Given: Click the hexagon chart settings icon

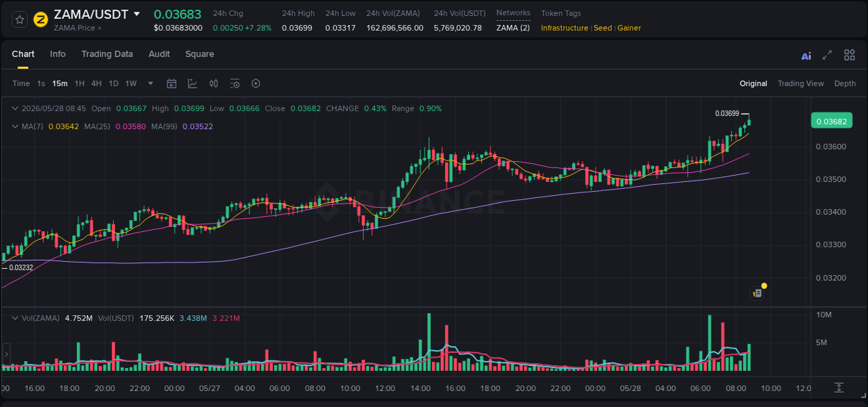Looking at the screenshot, I should pyautogui.click(x=256, y=83).
